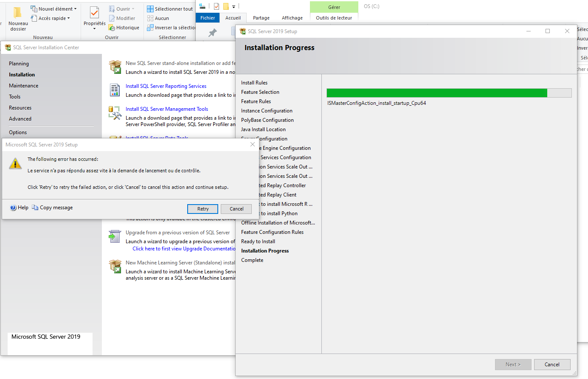Click the SQL Server Installation Center title icon
This screenshot has height=379, width=588.
tap(8, 48)
